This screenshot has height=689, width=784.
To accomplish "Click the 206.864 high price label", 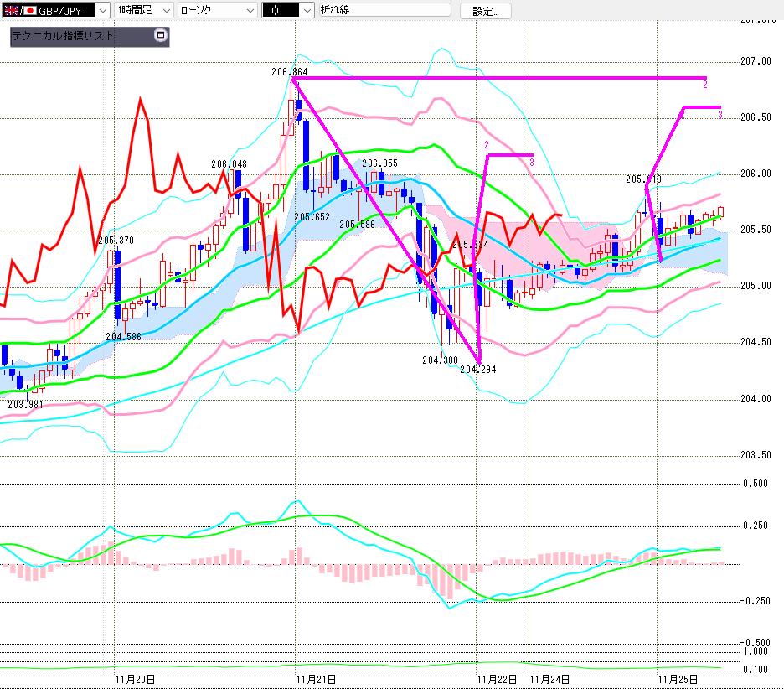I will pyautogui.click(x=290, y=72).
